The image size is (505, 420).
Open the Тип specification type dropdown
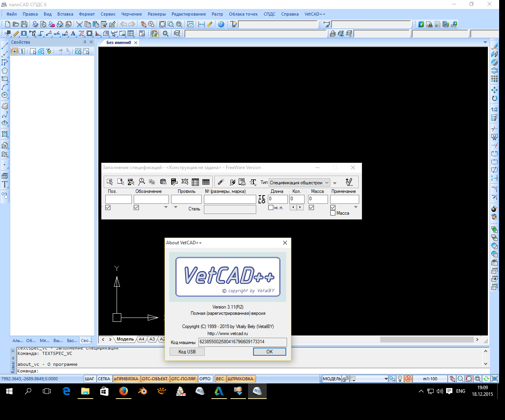(299, 182)
